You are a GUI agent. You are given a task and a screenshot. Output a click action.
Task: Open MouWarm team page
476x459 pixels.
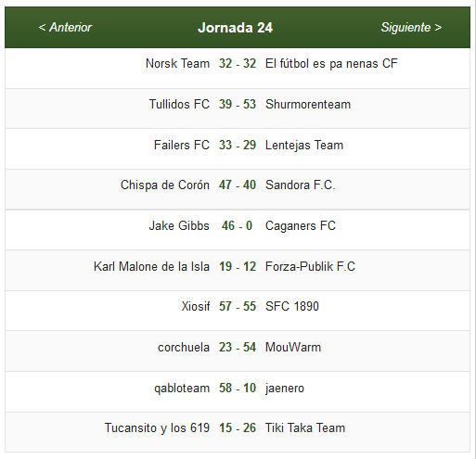coord(293,347)
